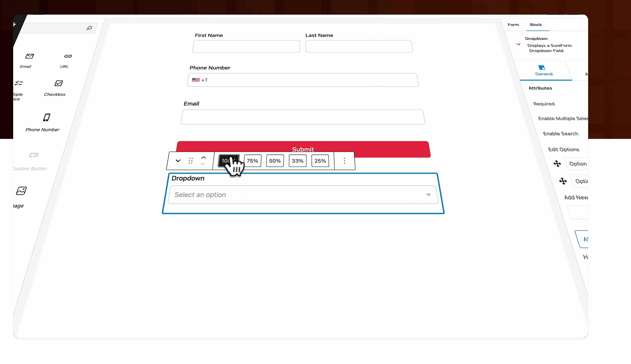Click inside the First Name input field

(246, 46)
